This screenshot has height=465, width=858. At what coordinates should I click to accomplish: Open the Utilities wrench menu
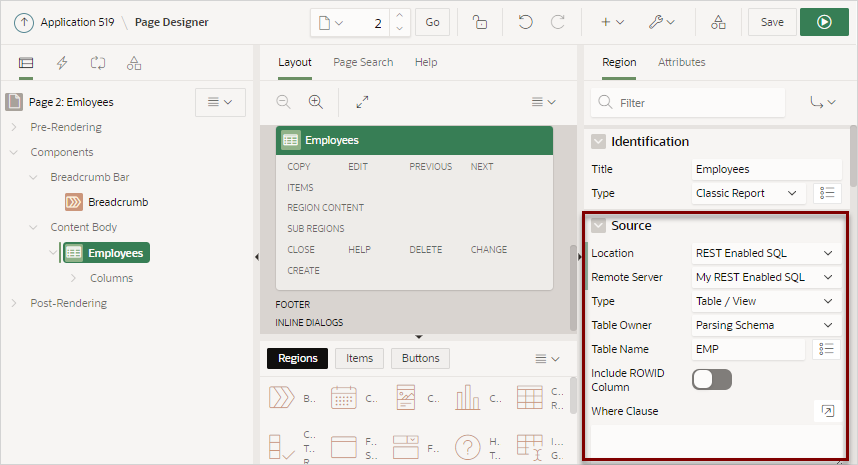pyautogui.click(x=661, y=22)
